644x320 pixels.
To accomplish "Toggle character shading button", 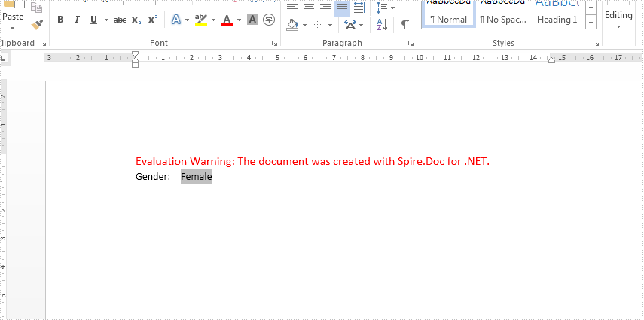I will 252,20.
